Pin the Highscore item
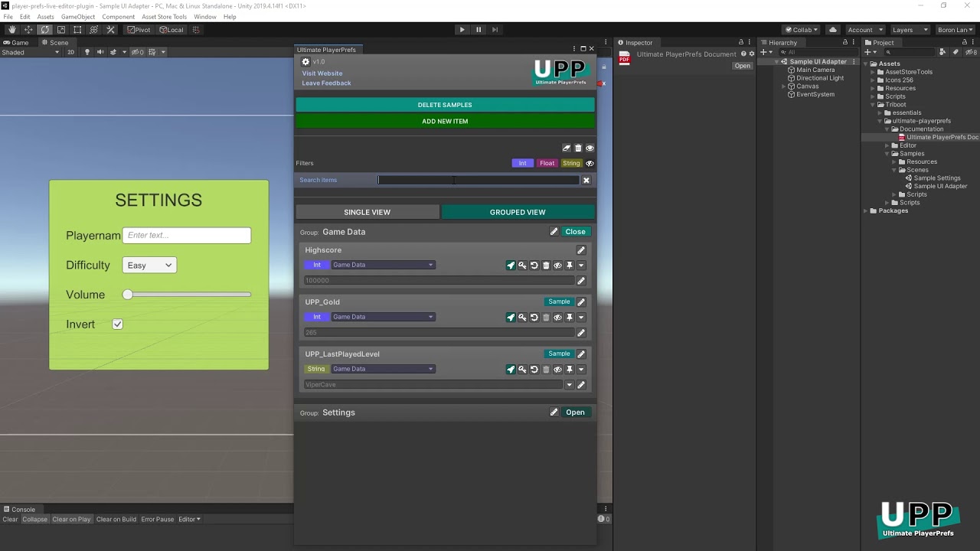980x551 pixels. [x=570, y=266]
